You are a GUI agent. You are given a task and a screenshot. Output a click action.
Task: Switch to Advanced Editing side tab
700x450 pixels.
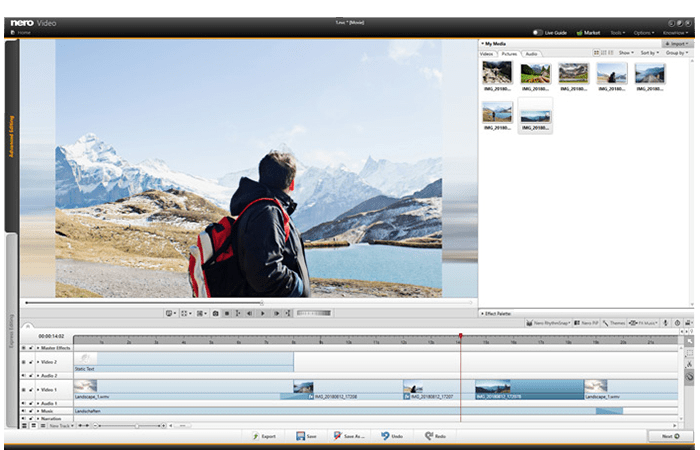coord(12,136)
